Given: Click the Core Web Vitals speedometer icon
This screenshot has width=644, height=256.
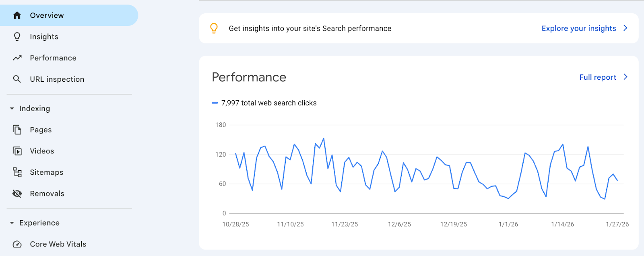Looking at the screenshot, I should [17, 244].
